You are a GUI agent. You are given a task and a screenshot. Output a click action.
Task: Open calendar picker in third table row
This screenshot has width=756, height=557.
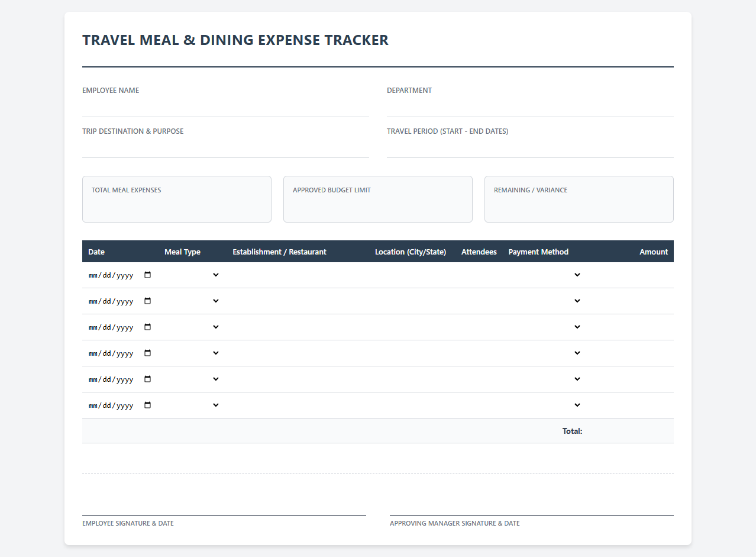(x=148, y=327)
